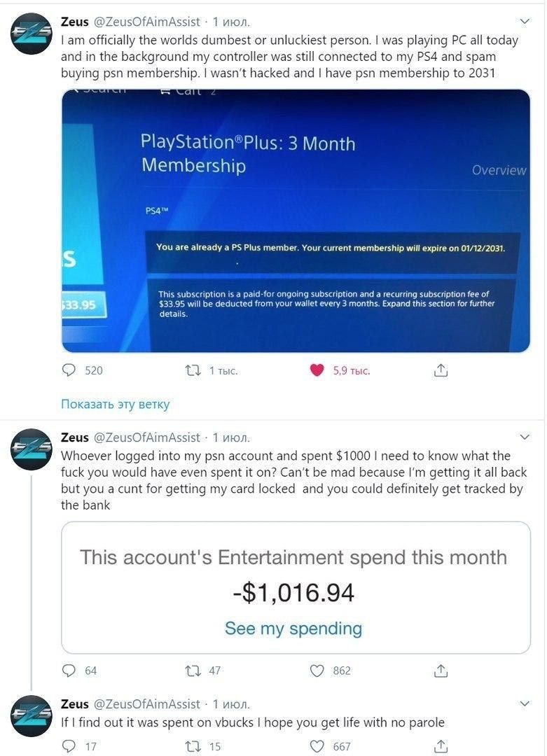This screenshot has height=756, width=547.
Task: Open the PlayStation Plus membership photo
Action: click(296, 220)
